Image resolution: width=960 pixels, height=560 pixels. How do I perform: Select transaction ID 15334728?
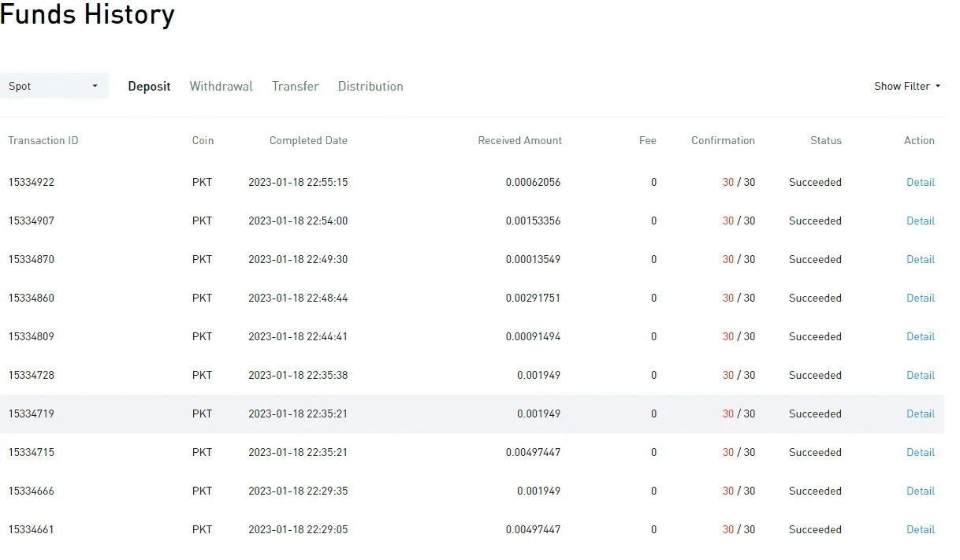32,375
